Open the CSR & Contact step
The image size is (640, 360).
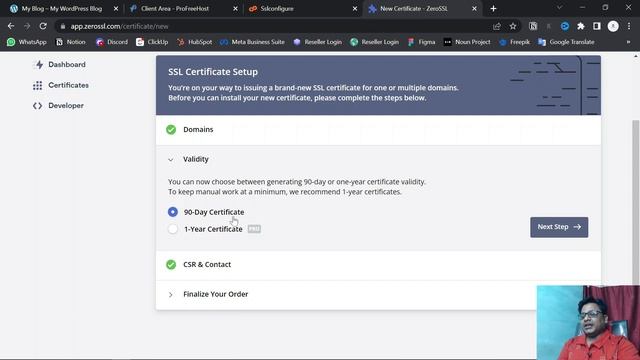[x=378, y=265]
